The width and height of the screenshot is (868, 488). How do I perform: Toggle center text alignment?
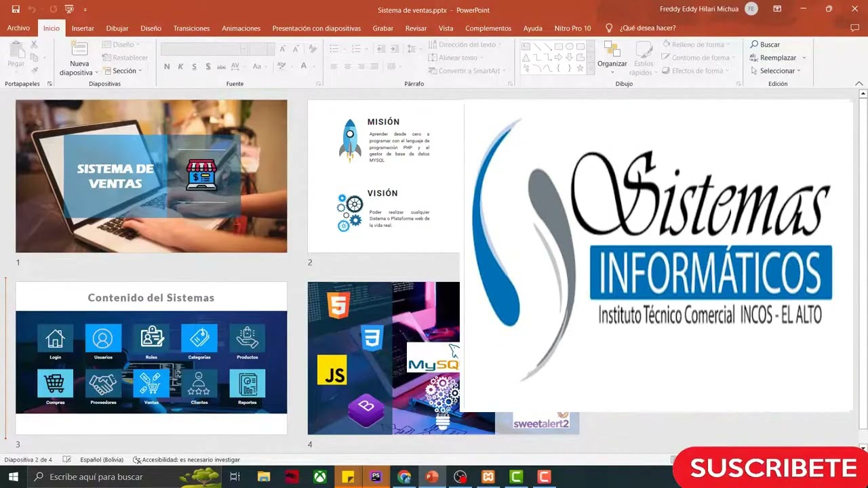pyautogui.click(x=347, y=66)
